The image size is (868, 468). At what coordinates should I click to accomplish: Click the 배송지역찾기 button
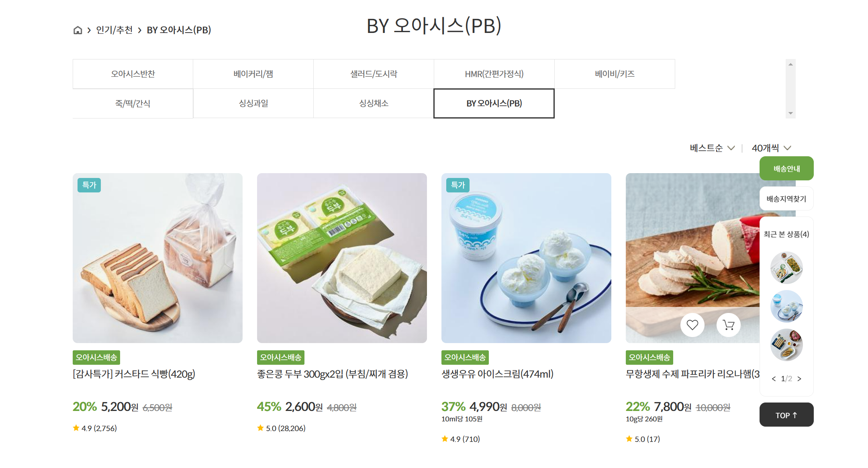[786, 198]
